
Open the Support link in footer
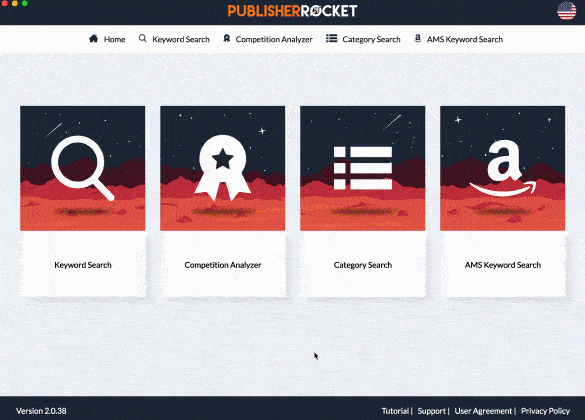pyautogui.click(x=432, y=411)
